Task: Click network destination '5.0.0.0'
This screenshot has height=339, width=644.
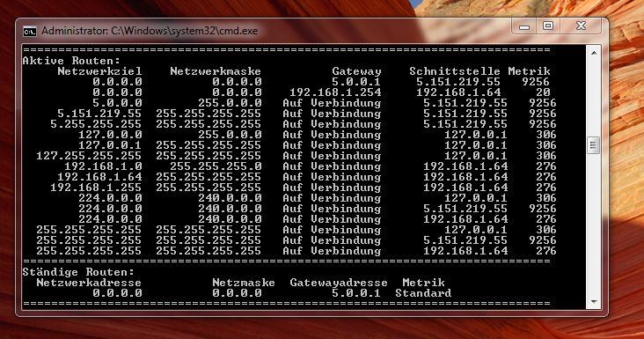Action: (x=117, y=103)
